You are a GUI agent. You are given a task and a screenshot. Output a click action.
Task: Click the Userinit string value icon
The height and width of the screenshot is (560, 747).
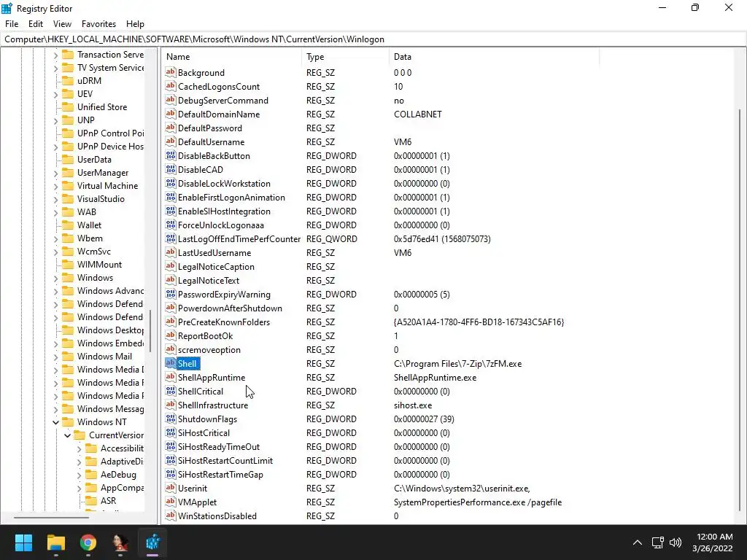(171, 488)
